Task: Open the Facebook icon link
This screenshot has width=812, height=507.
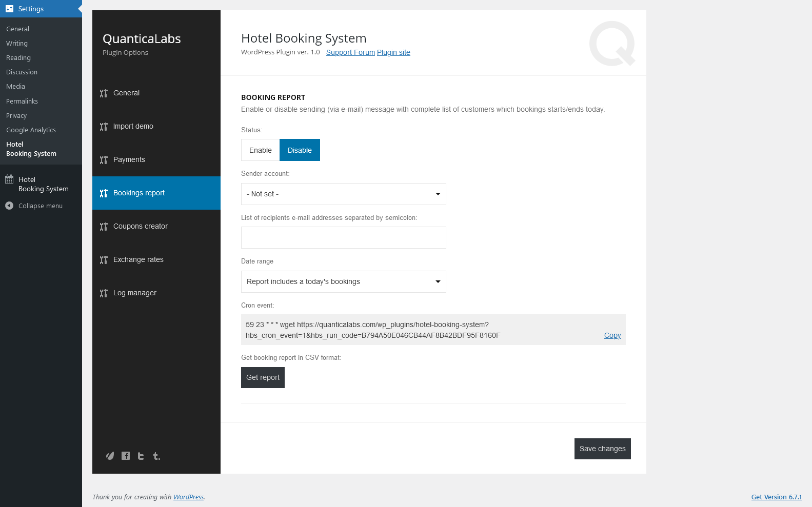Action: (x=126, y=456)
